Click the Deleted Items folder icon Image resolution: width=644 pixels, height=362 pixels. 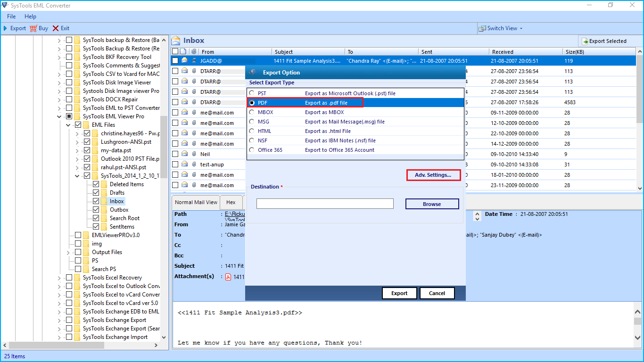[x=104, y=184]
